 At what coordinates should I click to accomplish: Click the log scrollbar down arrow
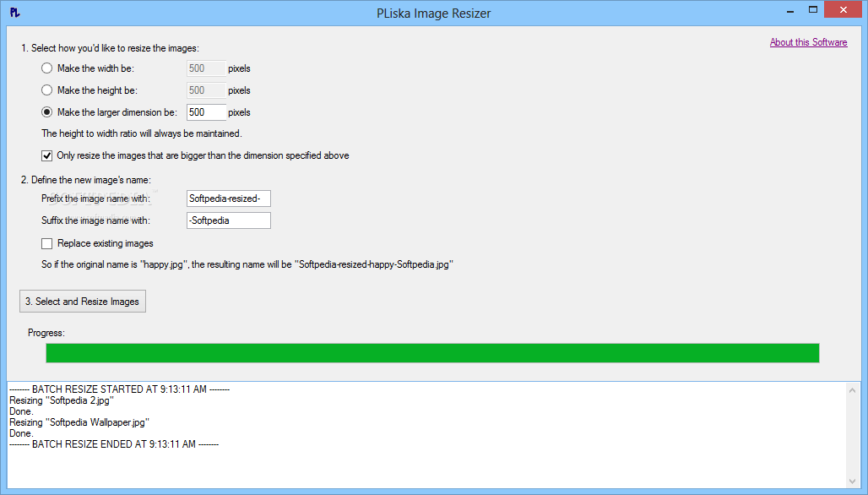[853, 481]
